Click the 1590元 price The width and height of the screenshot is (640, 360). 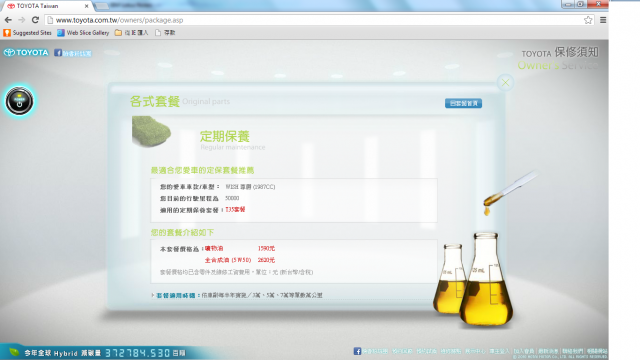[x=266, y=248]
